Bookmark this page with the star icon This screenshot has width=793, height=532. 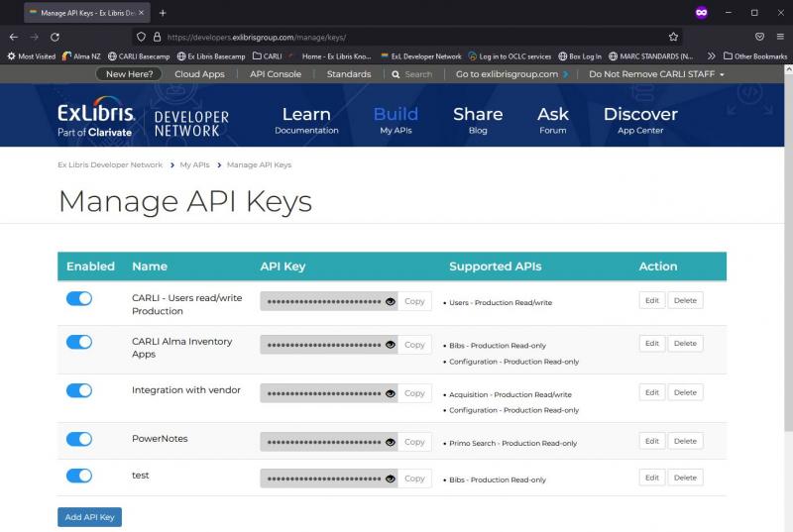pos(673,37)
